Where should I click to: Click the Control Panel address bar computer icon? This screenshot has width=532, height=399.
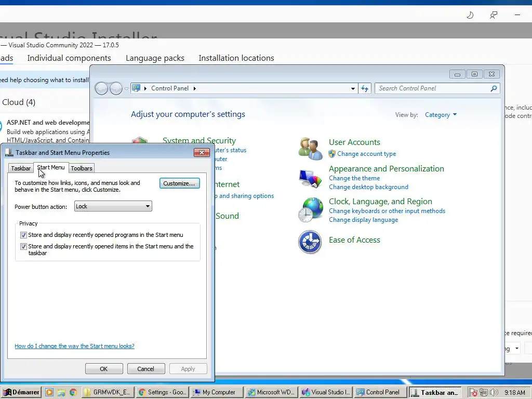coord(136,88)
